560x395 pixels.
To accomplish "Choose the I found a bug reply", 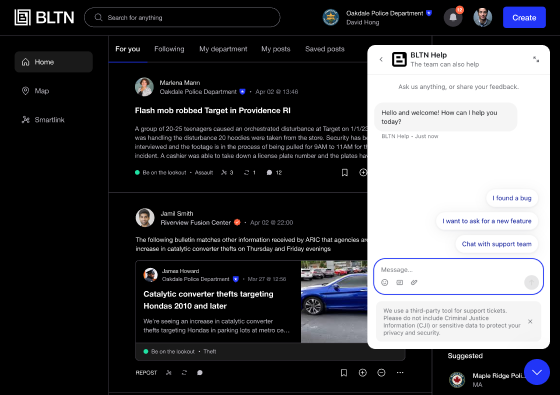I will coord(512,198).
